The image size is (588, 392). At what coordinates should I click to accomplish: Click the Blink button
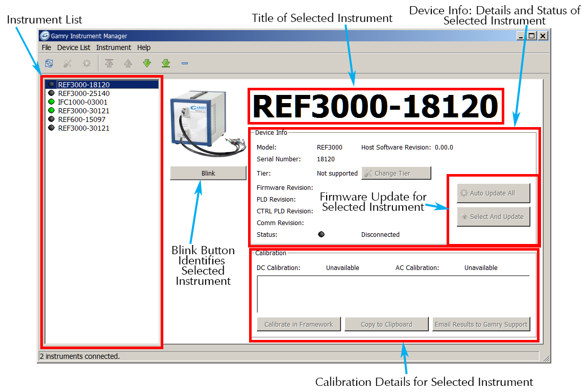click(x=208, y=174)
